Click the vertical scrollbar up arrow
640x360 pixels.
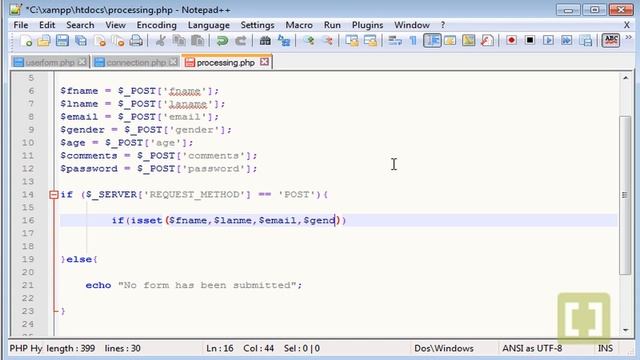[x=625, y=78]
